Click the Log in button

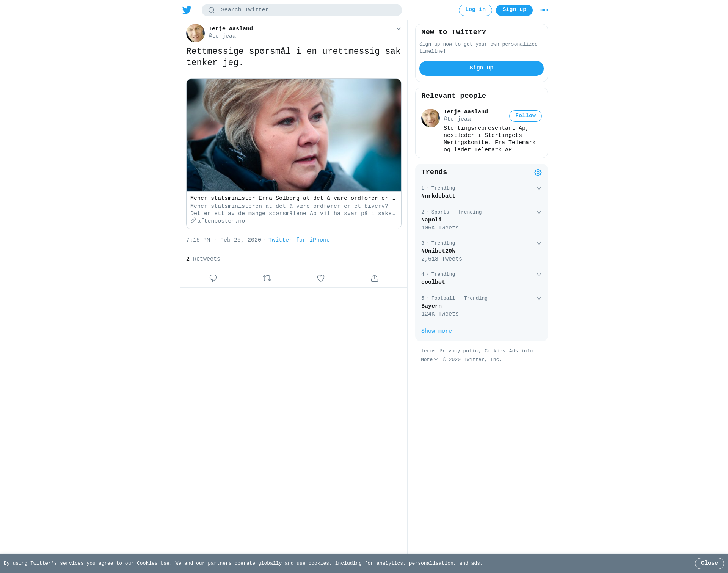[x=475, y=10]
